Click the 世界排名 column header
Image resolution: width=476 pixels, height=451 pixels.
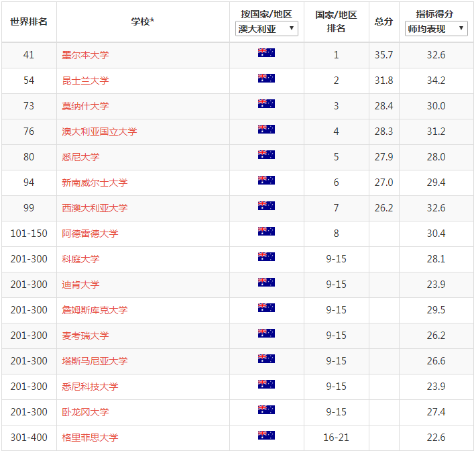click(29, 21)
